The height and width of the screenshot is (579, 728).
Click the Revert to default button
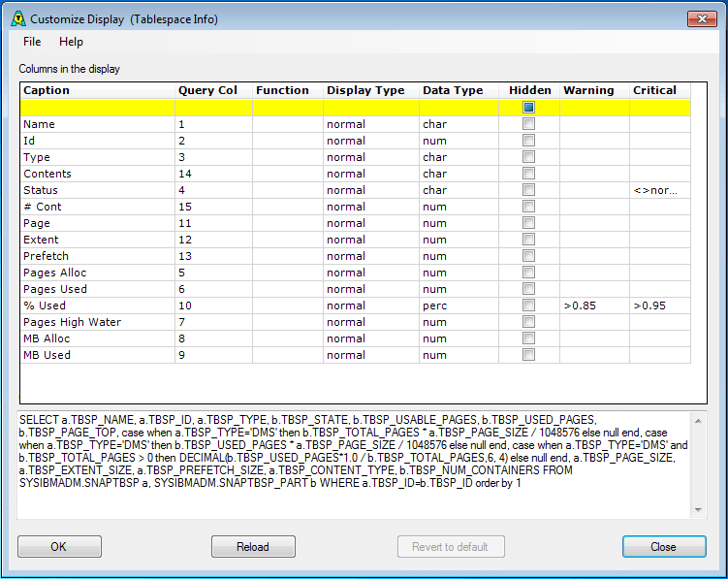(x=451, y=546)
